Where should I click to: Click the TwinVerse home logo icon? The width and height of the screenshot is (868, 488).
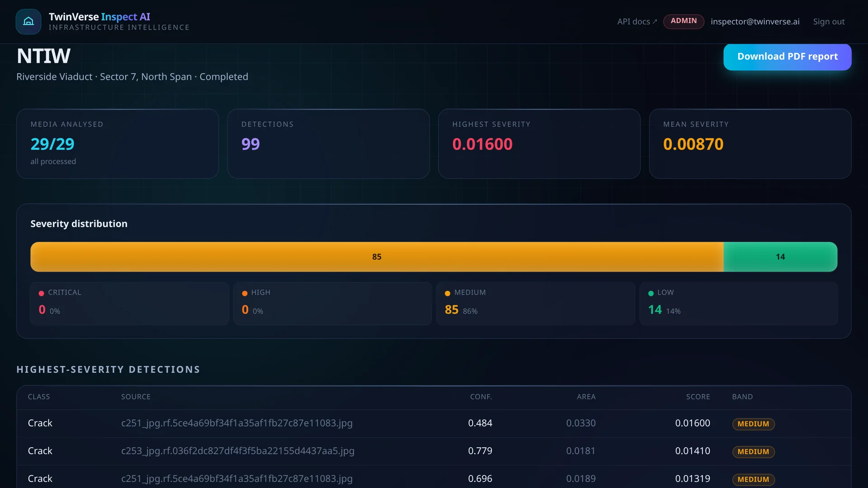[x=28, y=21]
